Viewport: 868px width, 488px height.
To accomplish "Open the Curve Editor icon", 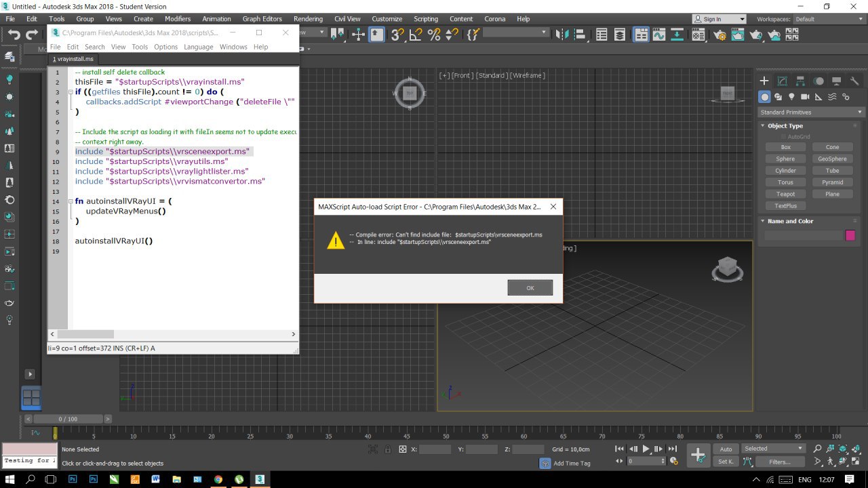I will pos(659,34).
